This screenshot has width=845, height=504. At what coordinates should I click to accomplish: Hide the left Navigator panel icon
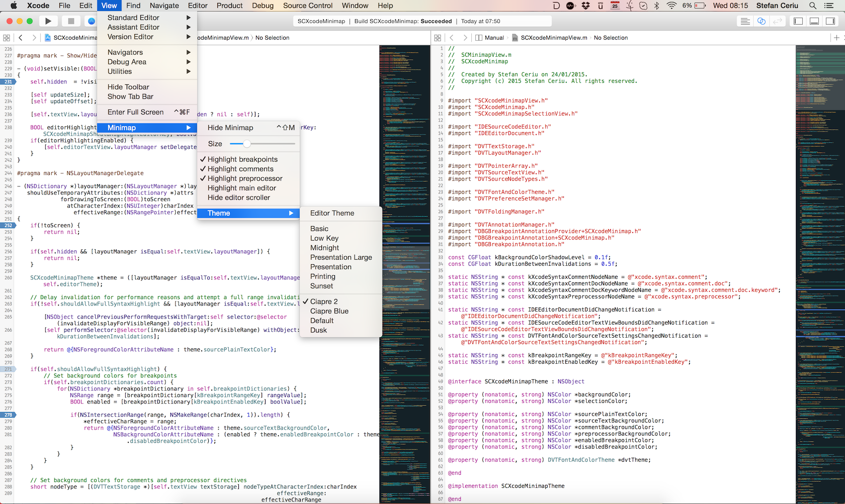tap(798, 21)
